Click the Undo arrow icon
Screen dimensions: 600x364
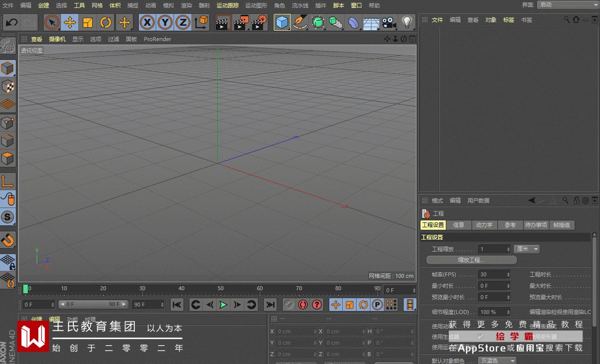[x=11, y=22]
